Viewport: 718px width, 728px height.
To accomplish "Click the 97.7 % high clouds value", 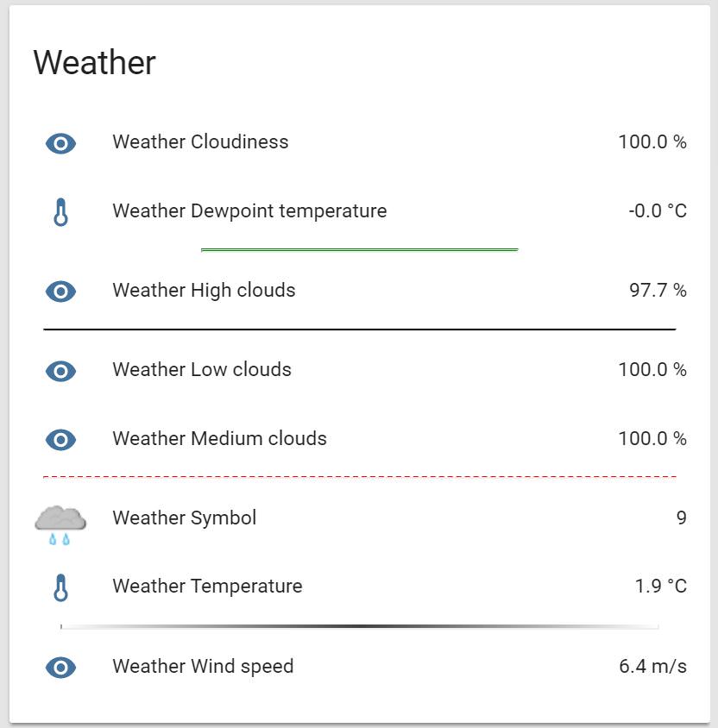I will tap(658, 291).
